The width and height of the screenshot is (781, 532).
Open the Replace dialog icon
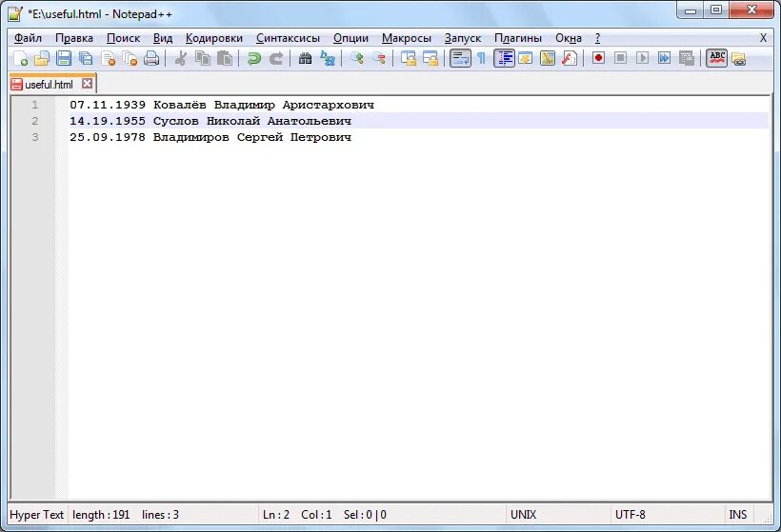point(327,58)
